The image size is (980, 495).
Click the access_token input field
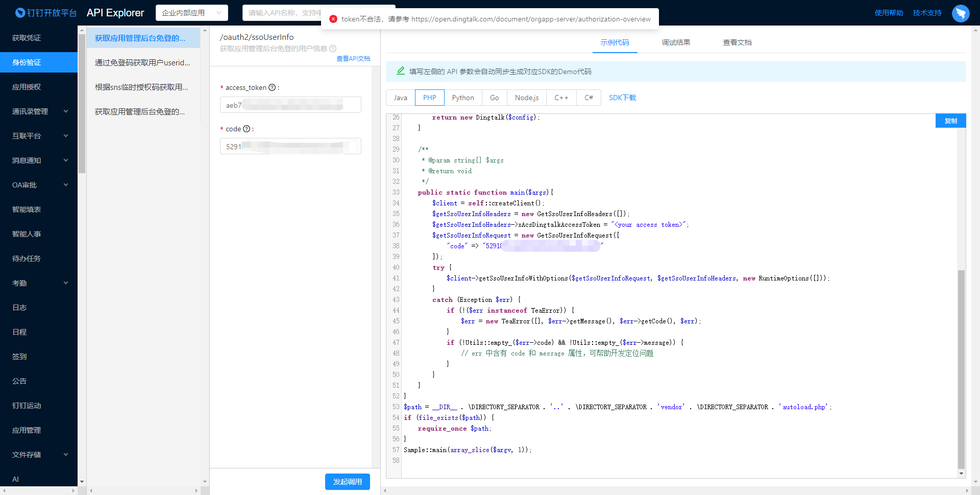point(290,105)
